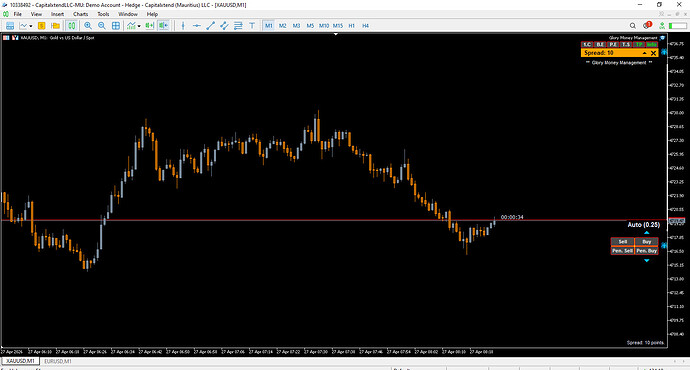Click the blue hat icon beside Glory Money Management
Screen dimensions: 690x370
point(662,38)
